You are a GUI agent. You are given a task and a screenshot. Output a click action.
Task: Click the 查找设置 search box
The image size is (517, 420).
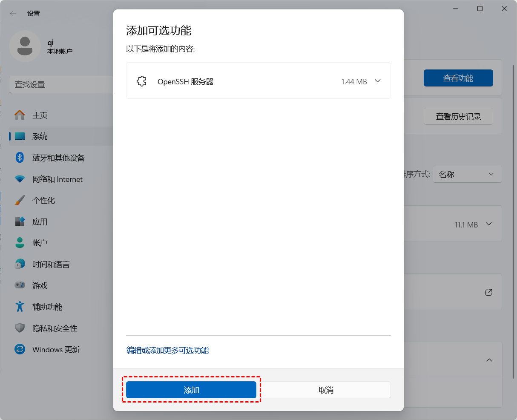point(61,84)
